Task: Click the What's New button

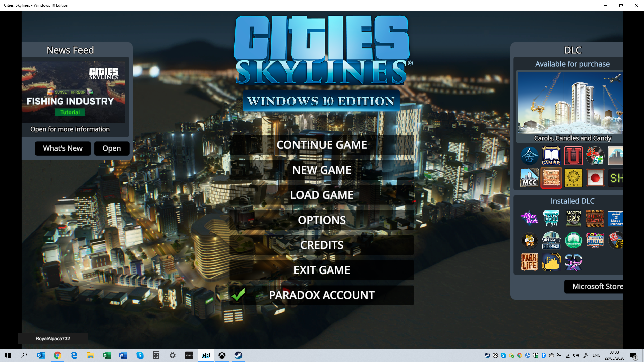Action: [63, 148]
